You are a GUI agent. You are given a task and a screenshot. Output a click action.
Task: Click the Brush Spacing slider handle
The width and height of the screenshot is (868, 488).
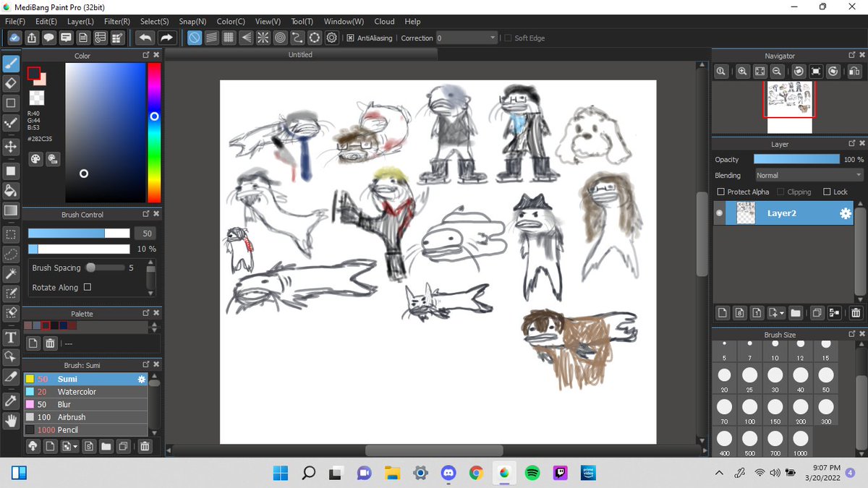[90, 267]
